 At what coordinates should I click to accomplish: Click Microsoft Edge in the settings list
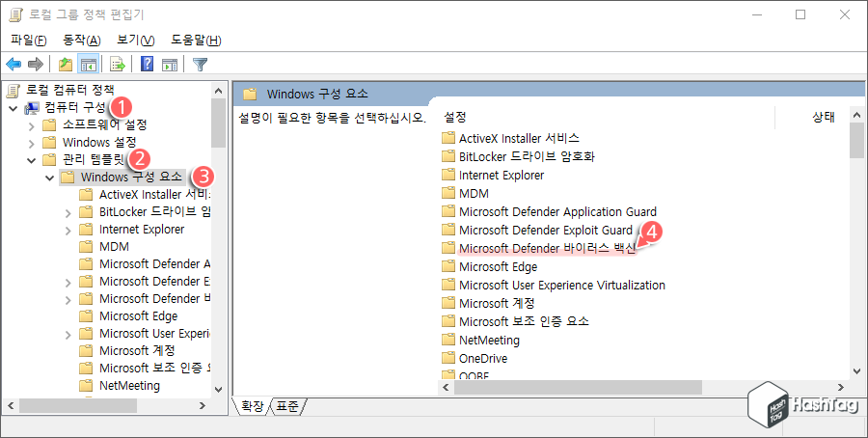(499, 267)
